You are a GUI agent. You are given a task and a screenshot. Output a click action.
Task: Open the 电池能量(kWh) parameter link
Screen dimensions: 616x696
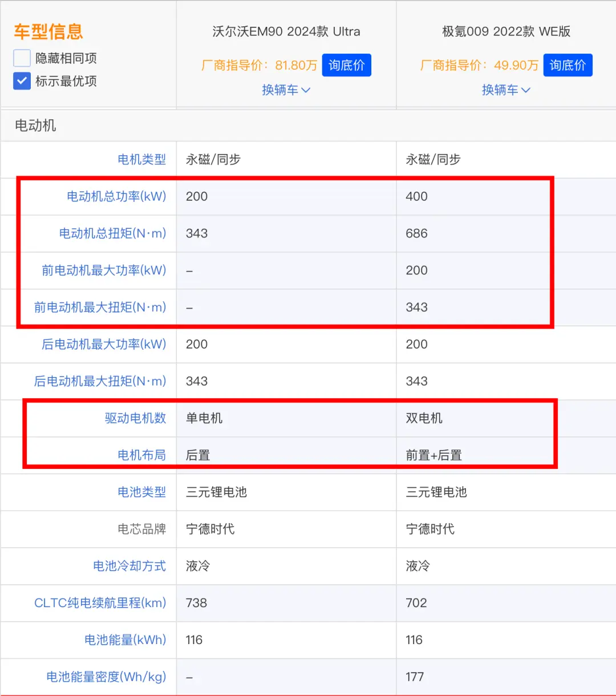pyautogui.click(x=125, y=640)
